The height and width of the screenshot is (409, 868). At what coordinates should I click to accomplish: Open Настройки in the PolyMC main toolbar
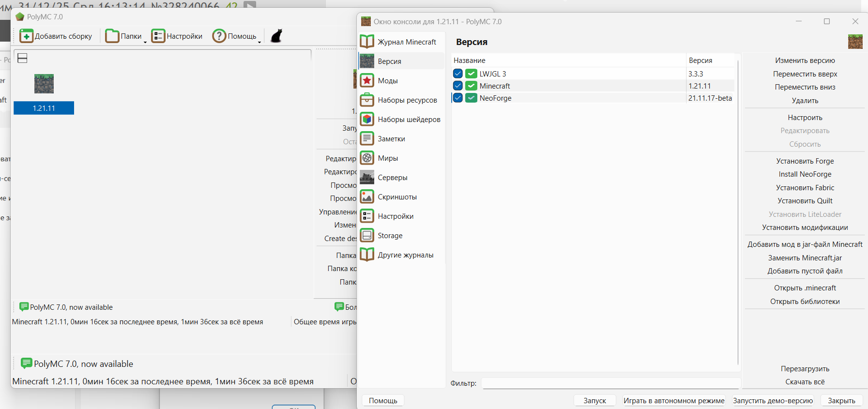pyautogui.click(x=177, y=36)
